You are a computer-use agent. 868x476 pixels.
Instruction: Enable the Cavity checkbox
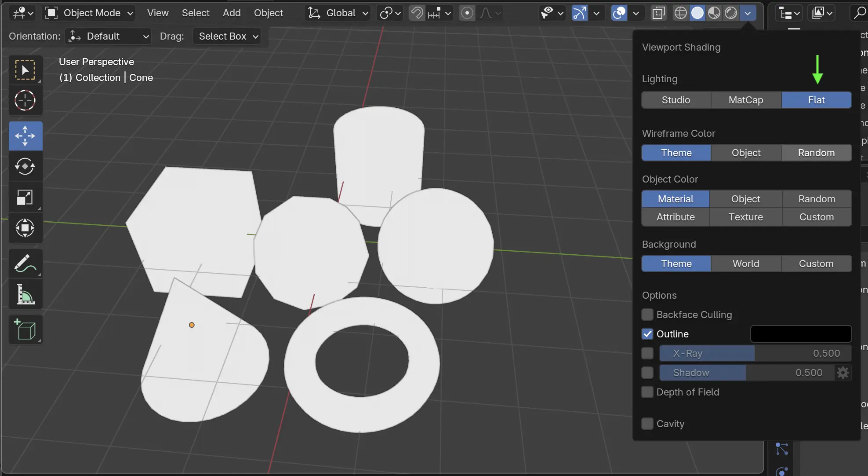pos(647,424)
